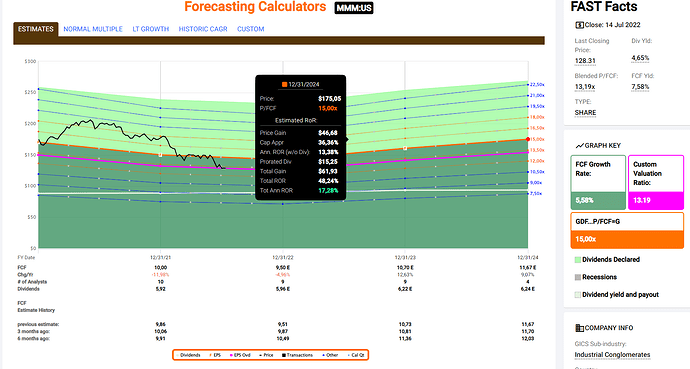Click the 12/31/21 FY date label

pos(161,257)
